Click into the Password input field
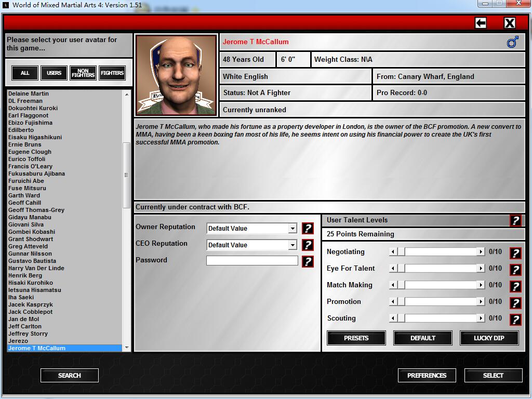 [x=252, y=261]
